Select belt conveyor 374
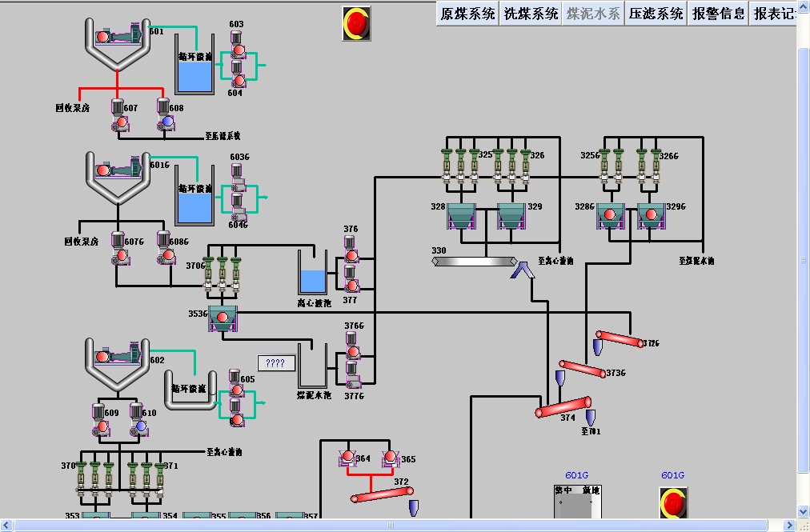Viewport: 810px width, 532px height. click(x=563, y=407)
